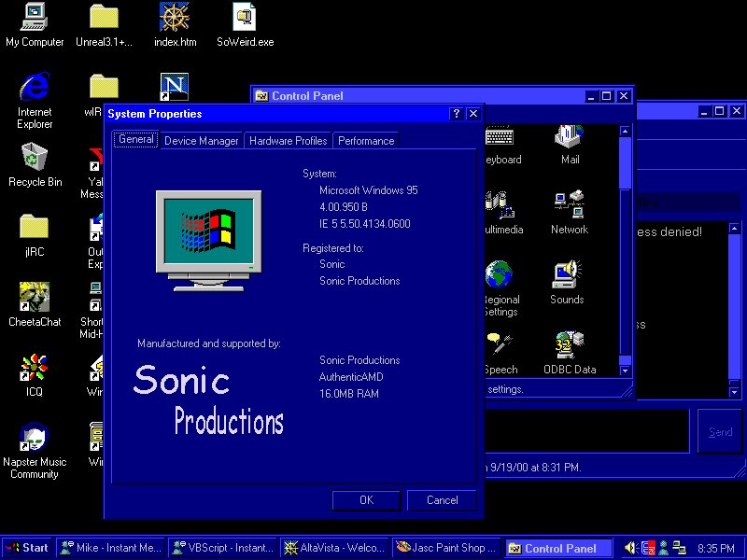This screenshot has width=747, height=560.
Task: Open the SoWeird.exe desktop file
Action: click(x=245, y=18)
